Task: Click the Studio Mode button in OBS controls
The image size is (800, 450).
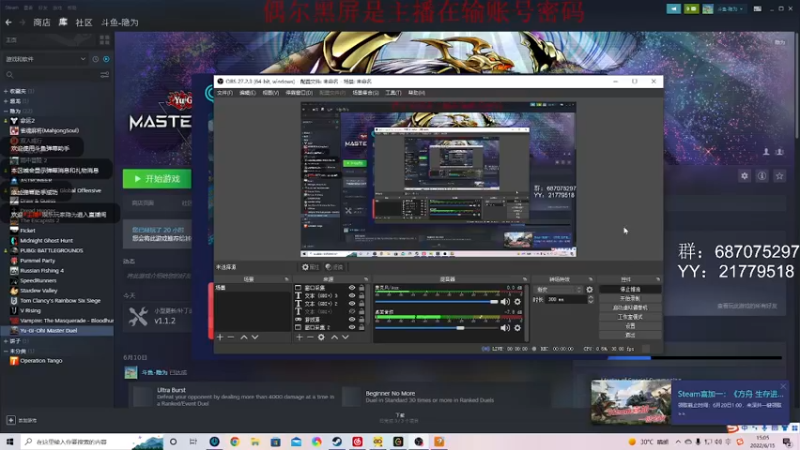Action: click(630, 317)
